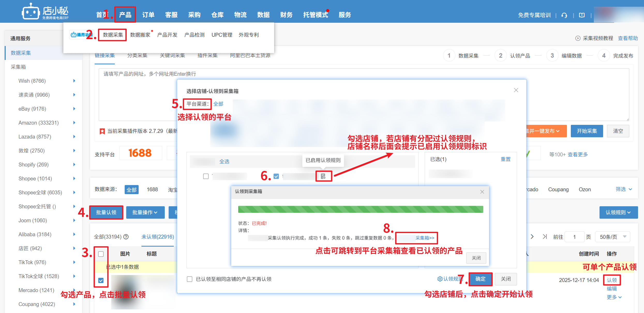644x313 pixels.
Task: Go to last page arrow icon
Action: [x=545, y=236]
